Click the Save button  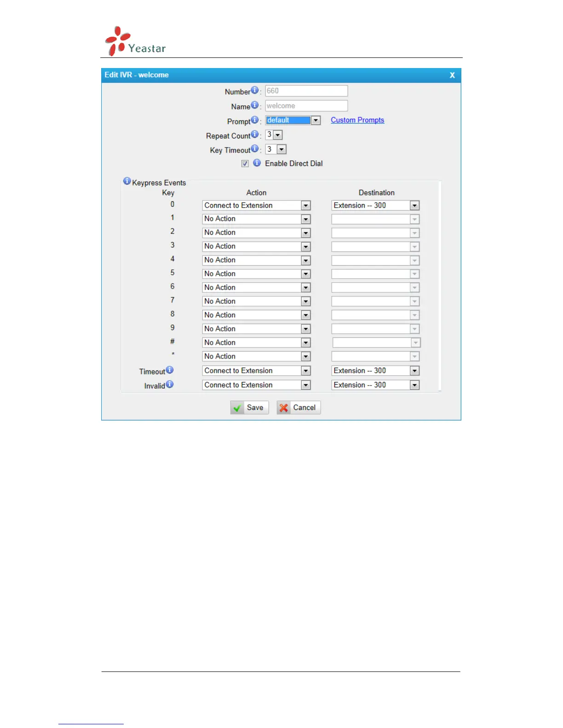click(249, 408)
